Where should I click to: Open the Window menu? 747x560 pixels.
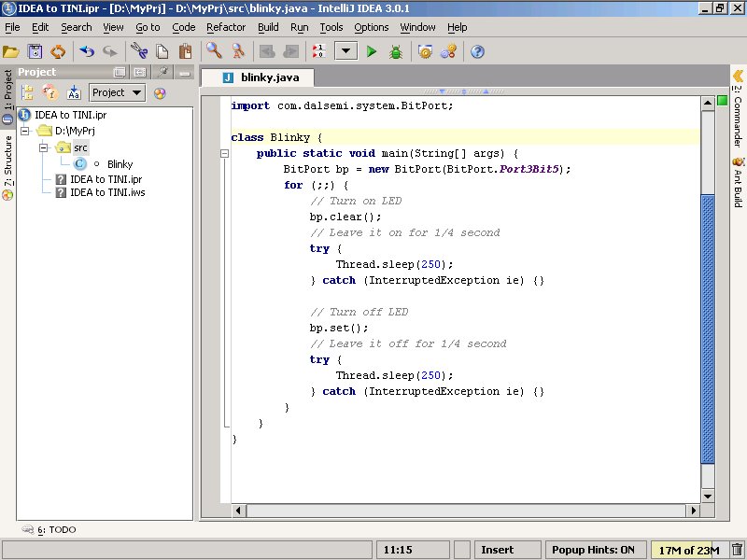pyautogui.click(x=417, y=27)
